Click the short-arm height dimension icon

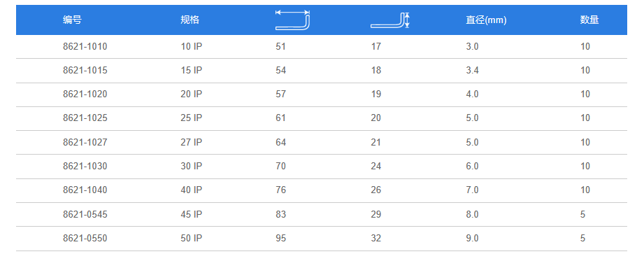point(390,20)
